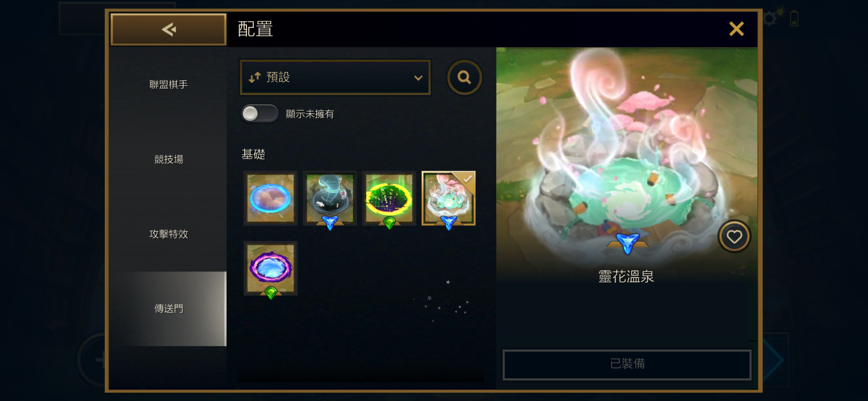Switch to the 競技場 tab
868x401 pixels.
coord(169,159)
